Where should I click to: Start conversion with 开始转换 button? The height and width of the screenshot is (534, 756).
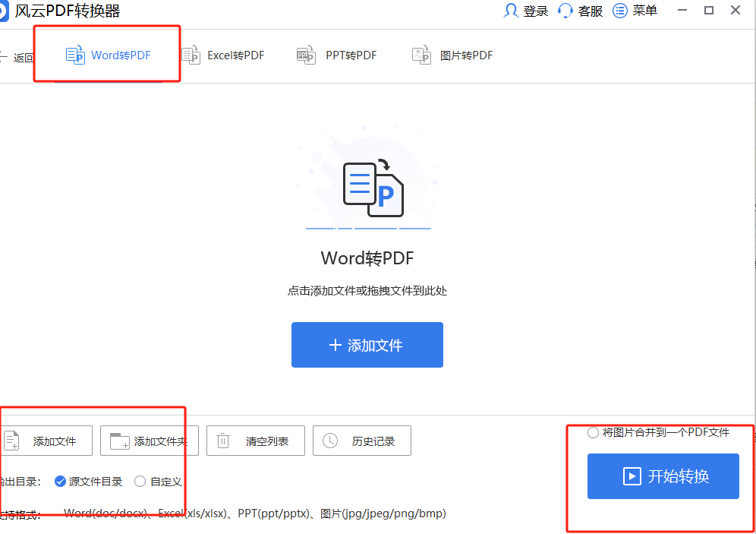(x=663, y=476)
